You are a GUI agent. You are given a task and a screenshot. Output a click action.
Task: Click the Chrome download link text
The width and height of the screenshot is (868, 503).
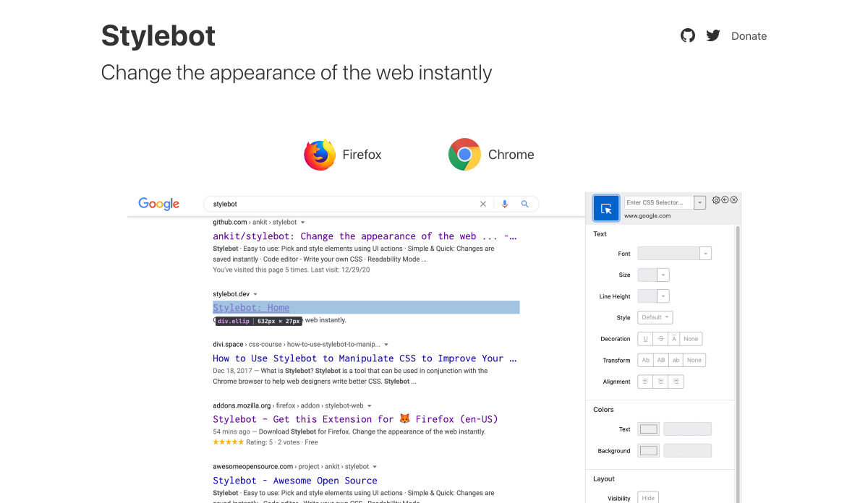tap(511, 155)
